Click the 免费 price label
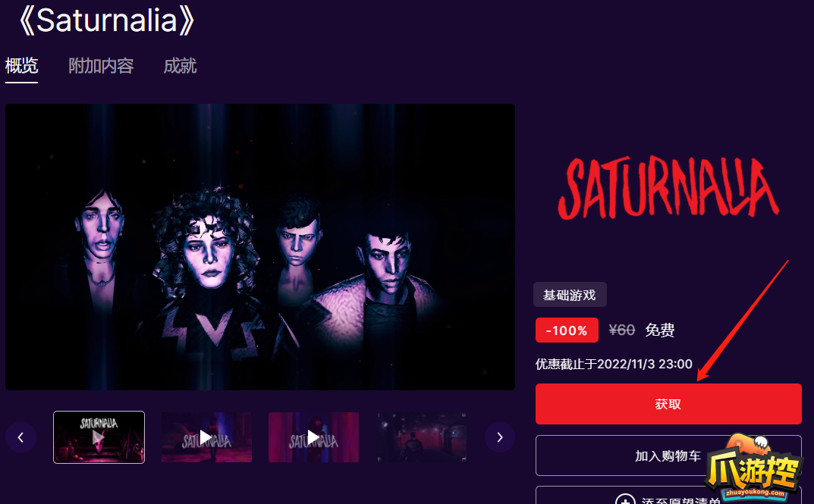This screenshot has height=504, width=814. [x=660, y=330]
